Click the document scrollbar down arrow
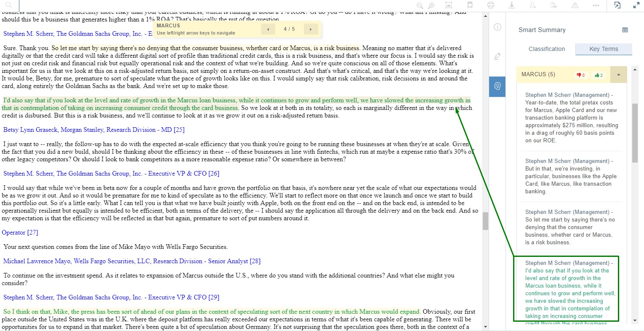This screenshot has height=331, width=644. point(485,327)
